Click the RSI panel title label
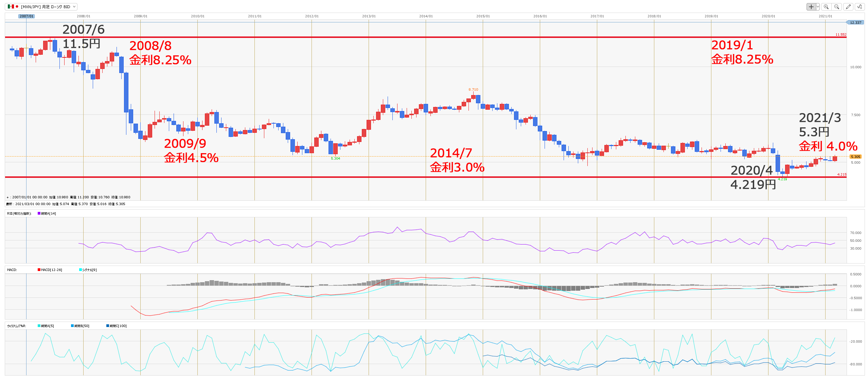 [x=19, y=213]
